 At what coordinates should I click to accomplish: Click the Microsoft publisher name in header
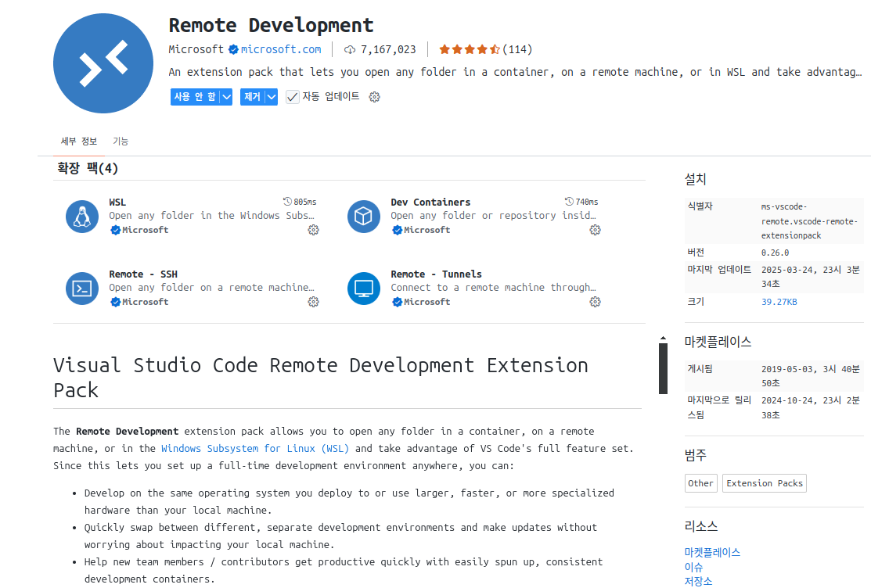[196, 49]
